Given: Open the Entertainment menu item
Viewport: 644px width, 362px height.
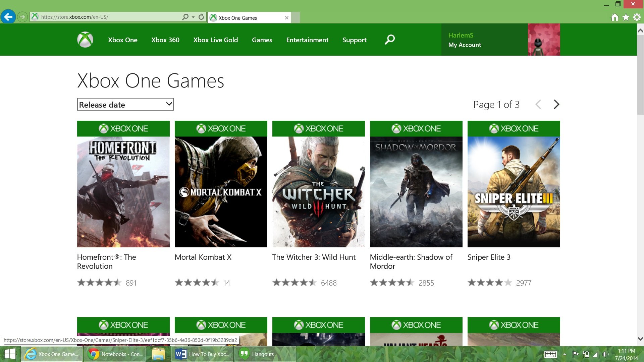Looking at the screenshot, I should 307,40.
